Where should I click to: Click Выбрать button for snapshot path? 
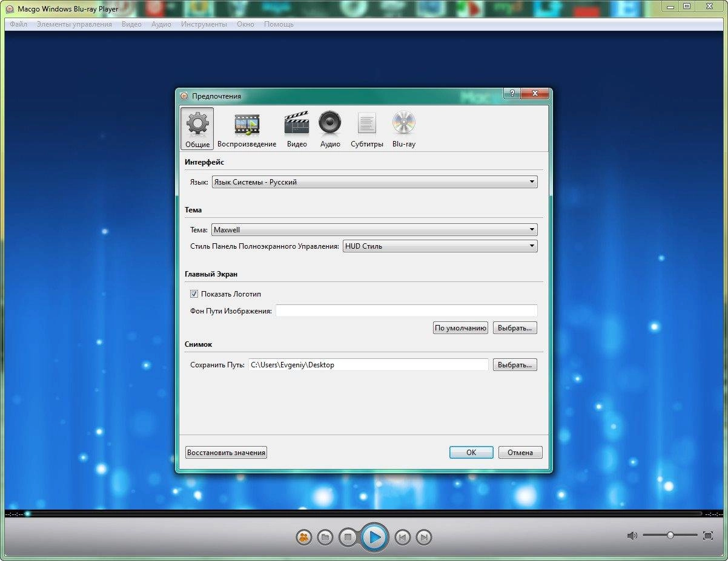(x=515, y=365)
